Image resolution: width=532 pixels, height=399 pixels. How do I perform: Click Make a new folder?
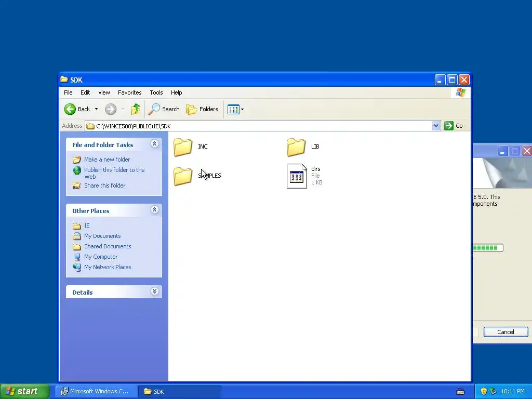(x=107, y=159)
